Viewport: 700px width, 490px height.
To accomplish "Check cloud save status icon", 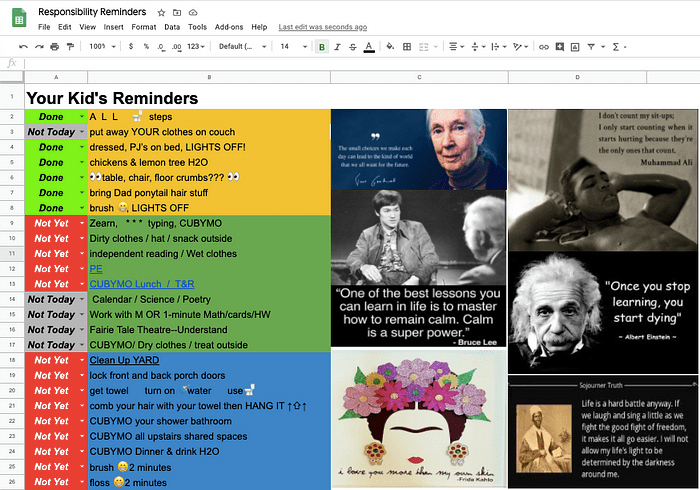I will pos(193,12).
